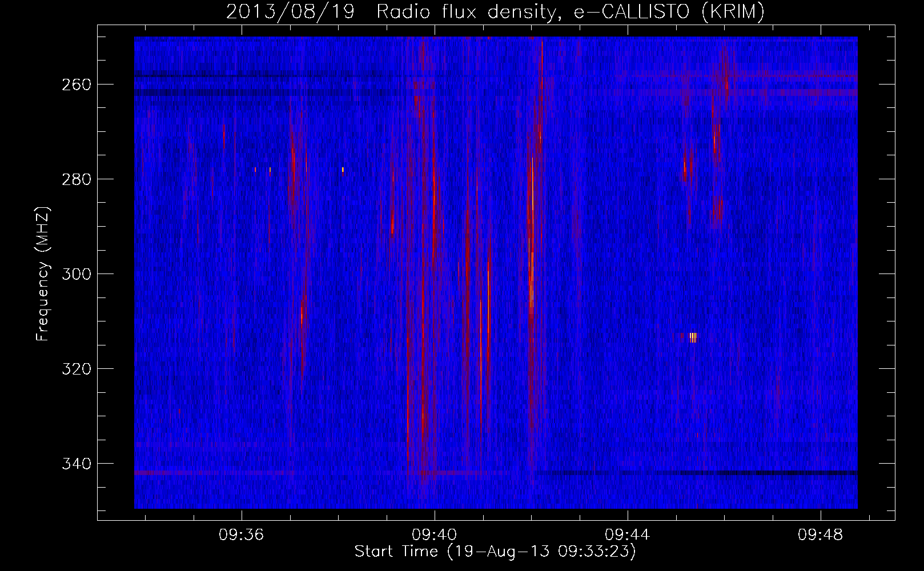Click the 340 frequency tick label
The height and width of the screenshot is (571, 924).
click(77, 464)
